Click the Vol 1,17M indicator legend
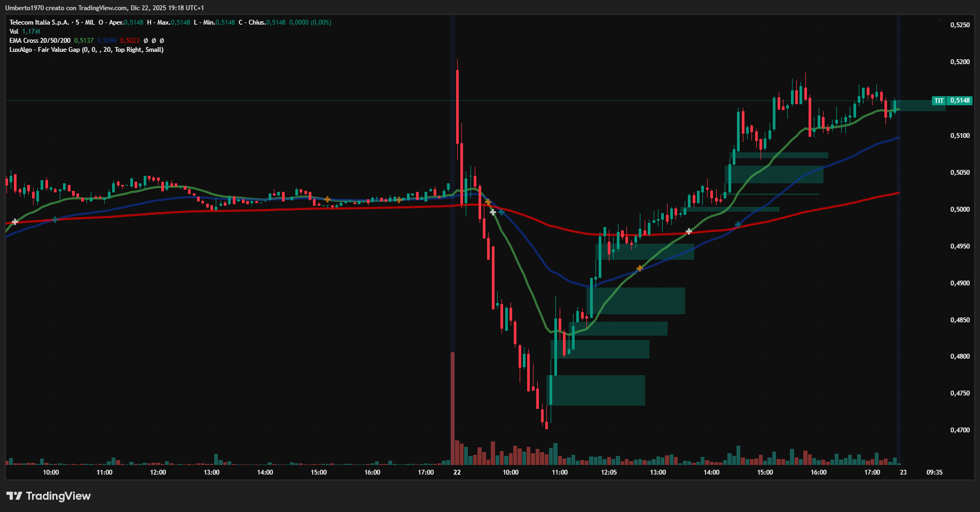 (25, 32)
